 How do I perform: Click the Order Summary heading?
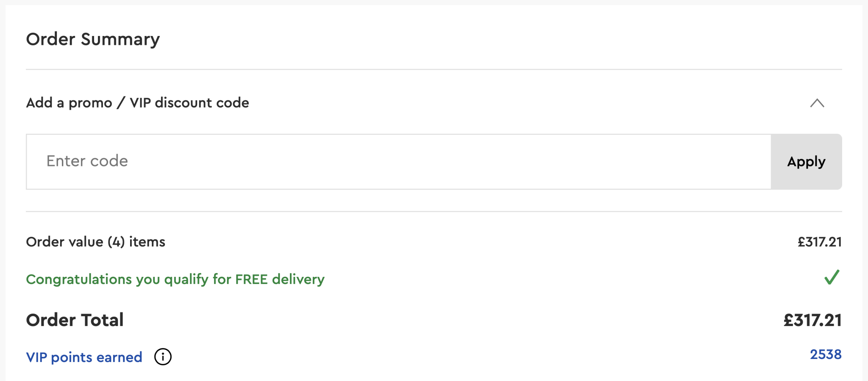point(93,39)
